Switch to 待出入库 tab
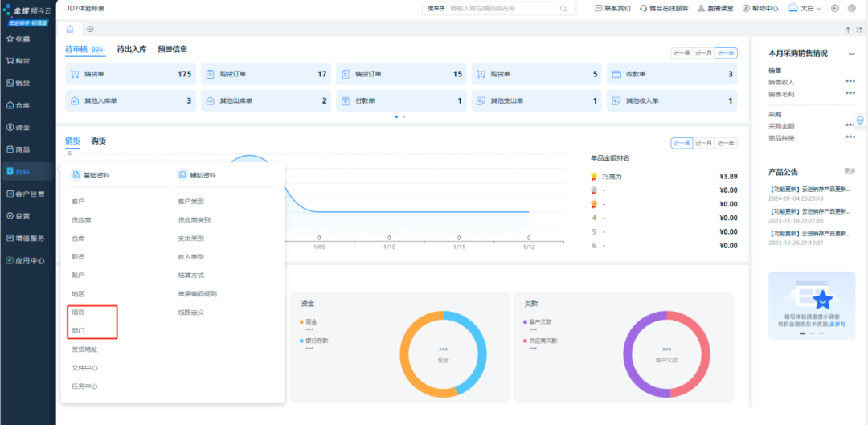Image resolution: width=868 pixels, height=425 pixels. [132, 49]
